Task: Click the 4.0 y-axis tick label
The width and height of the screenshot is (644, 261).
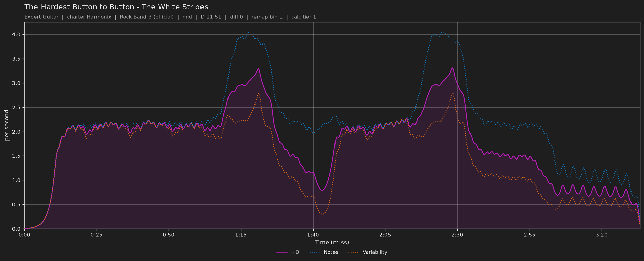Action: pyautogui.click(x=17, y=35)
